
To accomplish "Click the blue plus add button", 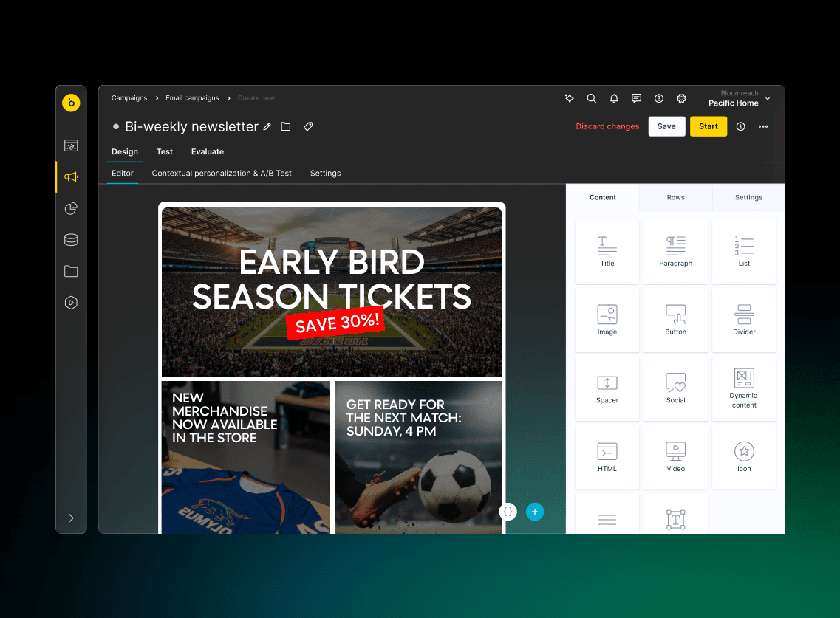I will click(535, 511).
